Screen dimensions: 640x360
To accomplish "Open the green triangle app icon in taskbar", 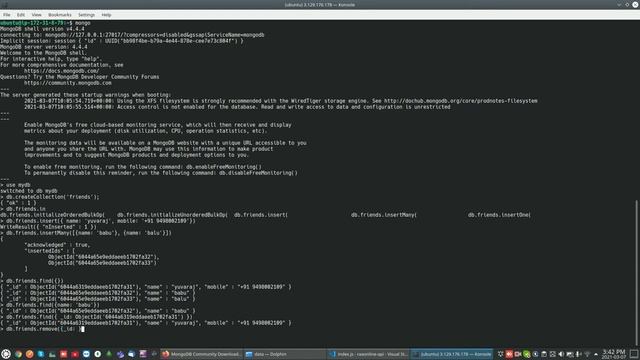I will pos(109,354).
